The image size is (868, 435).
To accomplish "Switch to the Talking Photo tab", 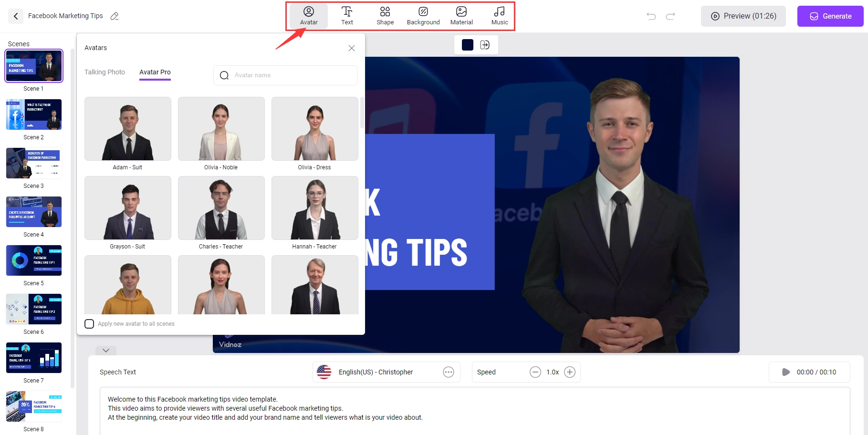I will click(105, 72).
